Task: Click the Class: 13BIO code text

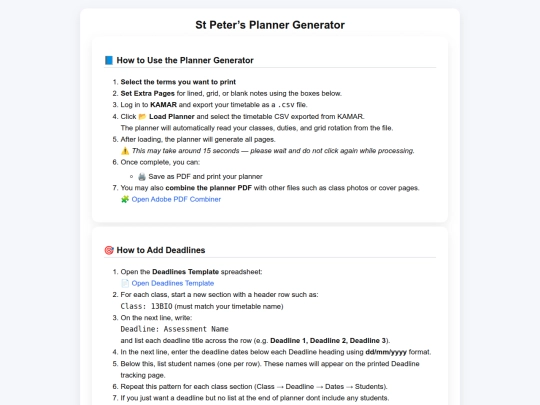Action: click(146, 307)
